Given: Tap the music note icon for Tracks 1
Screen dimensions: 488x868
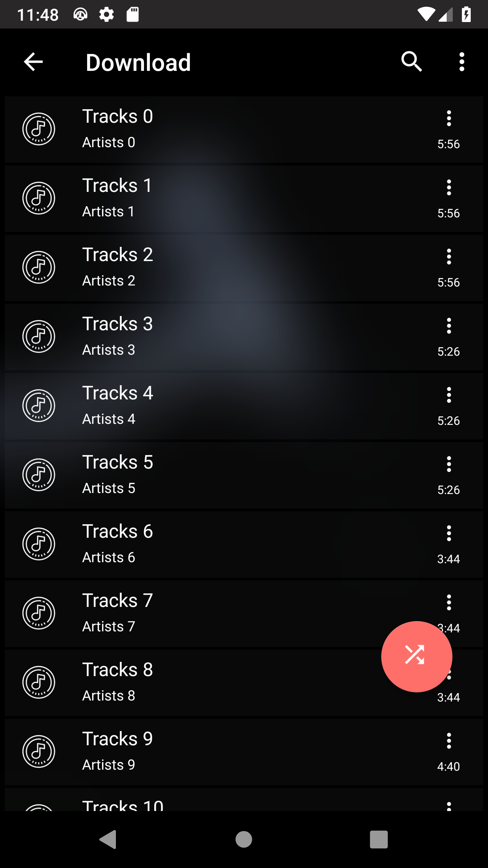Looking at the screenshot, I should click(39, 198).
